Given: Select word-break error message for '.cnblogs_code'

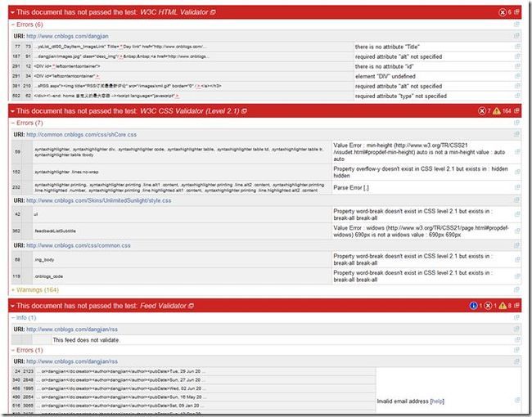Looking at the screenshot, I should (413, 276).
